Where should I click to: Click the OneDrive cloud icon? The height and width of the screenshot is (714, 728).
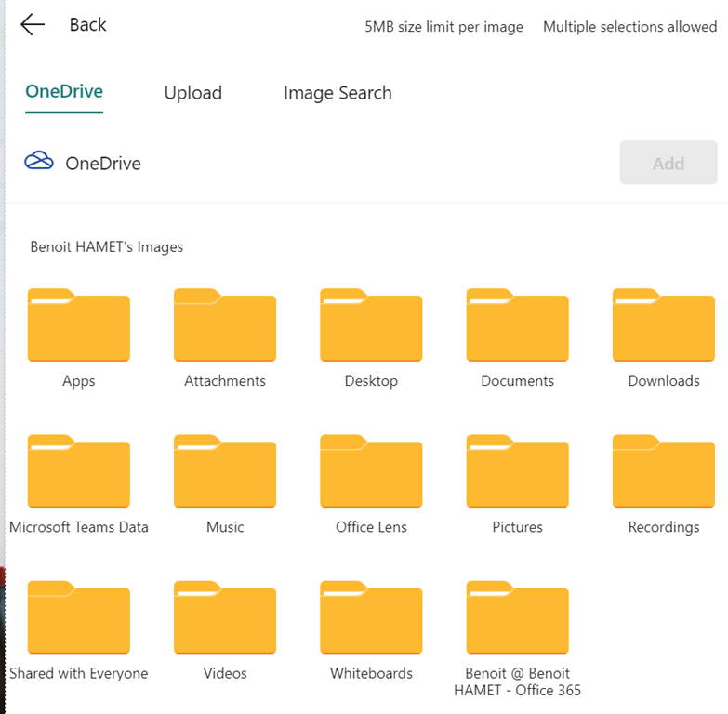coord(39,162)
